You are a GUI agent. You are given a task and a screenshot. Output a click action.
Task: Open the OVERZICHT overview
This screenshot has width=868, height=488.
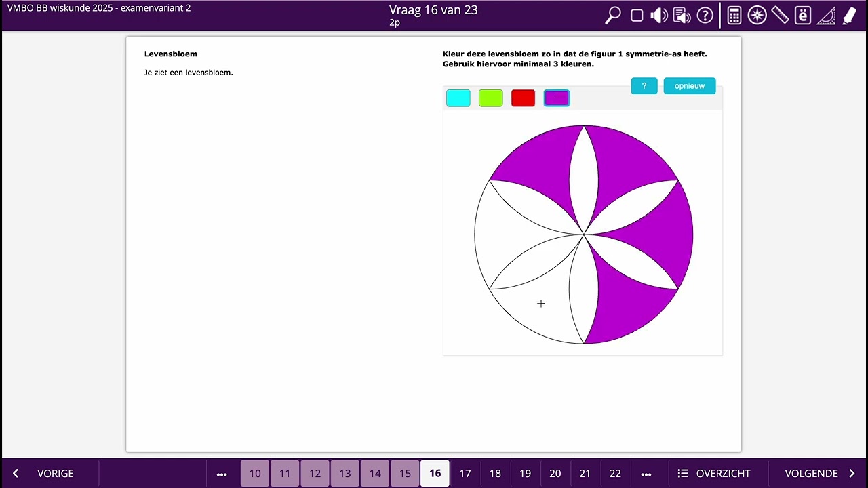point(723,474)
